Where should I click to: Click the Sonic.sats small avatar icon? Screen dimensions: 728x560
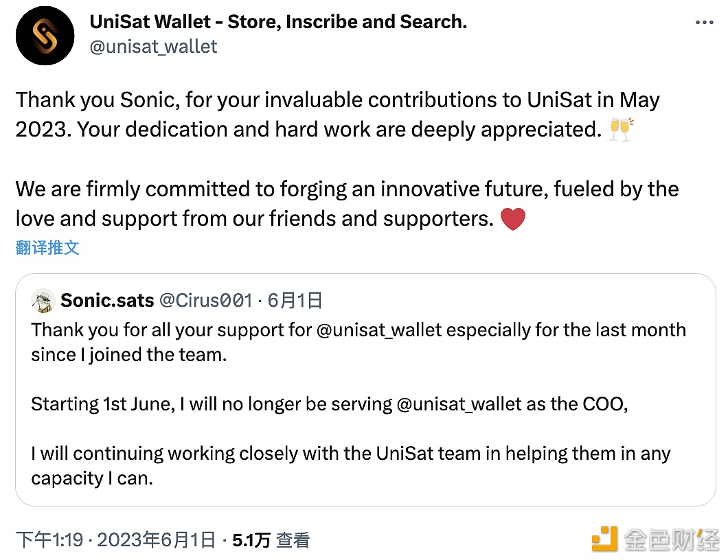click(x=43, y=300)
